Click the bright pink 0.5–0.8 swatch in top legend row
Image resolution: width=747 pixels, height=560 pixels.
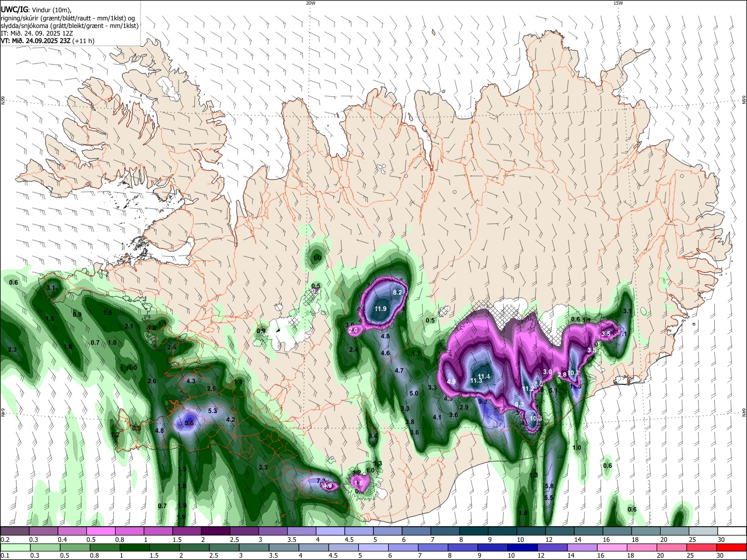tap(100, 531)
